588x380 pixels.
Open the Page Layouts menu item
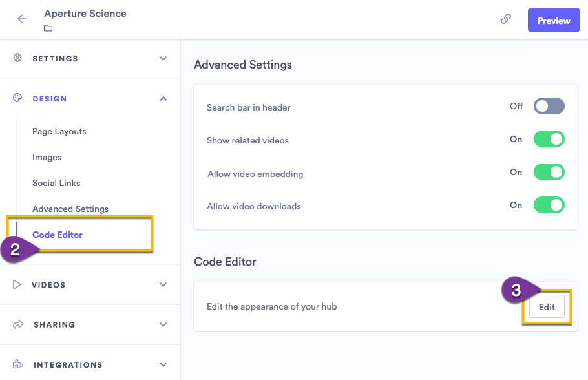[x=59, y=131]
